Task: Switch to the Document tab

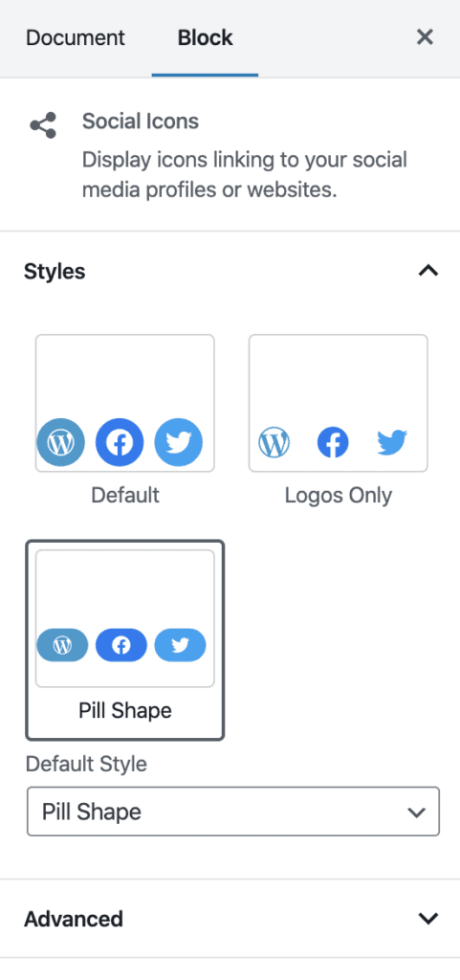Action: click(x=76, y=37)
